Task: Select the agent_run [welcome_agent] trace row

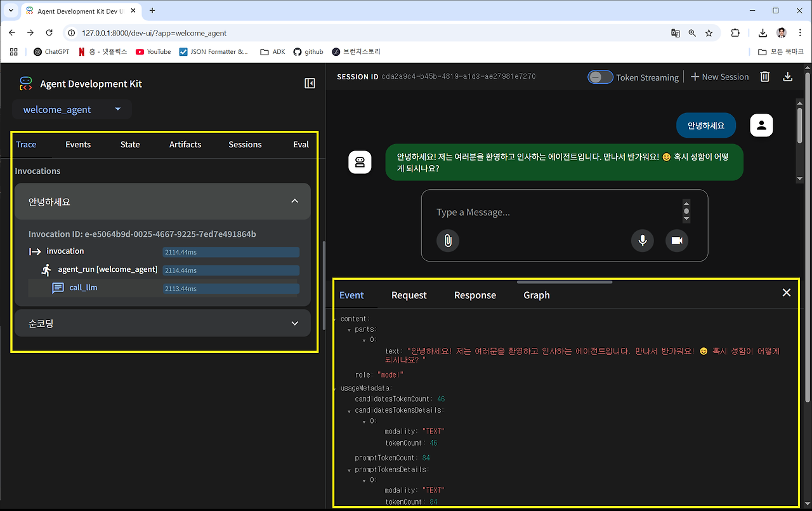Action: tap(164, 270)
